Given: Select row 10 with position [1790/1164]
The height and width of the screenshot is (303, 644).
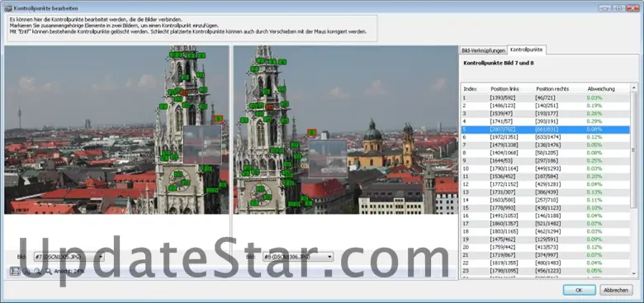Looking at the screenshot, I should pos(546,168).
